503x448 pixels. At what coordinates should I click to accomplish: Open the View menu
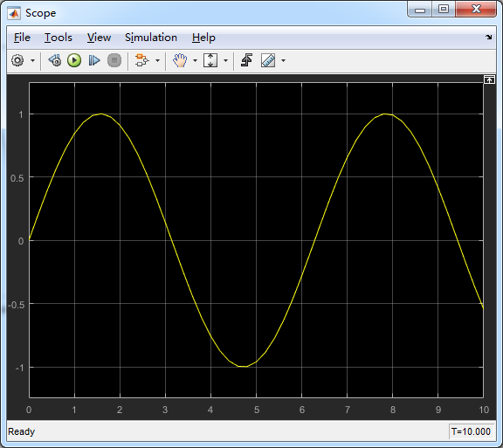click(99, 38)
